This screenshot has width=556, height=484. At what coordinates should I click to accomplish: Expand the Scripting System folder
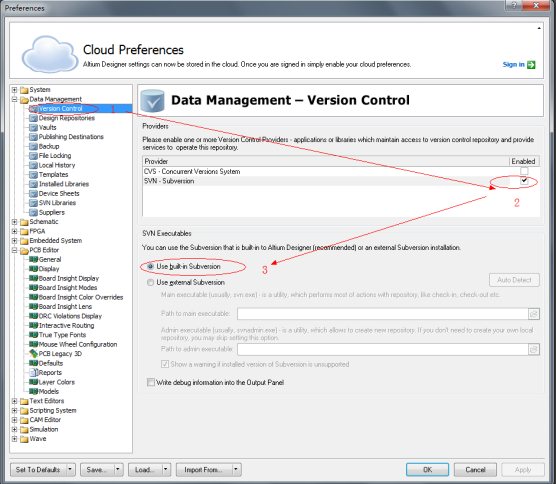click(x=15, y=411)
